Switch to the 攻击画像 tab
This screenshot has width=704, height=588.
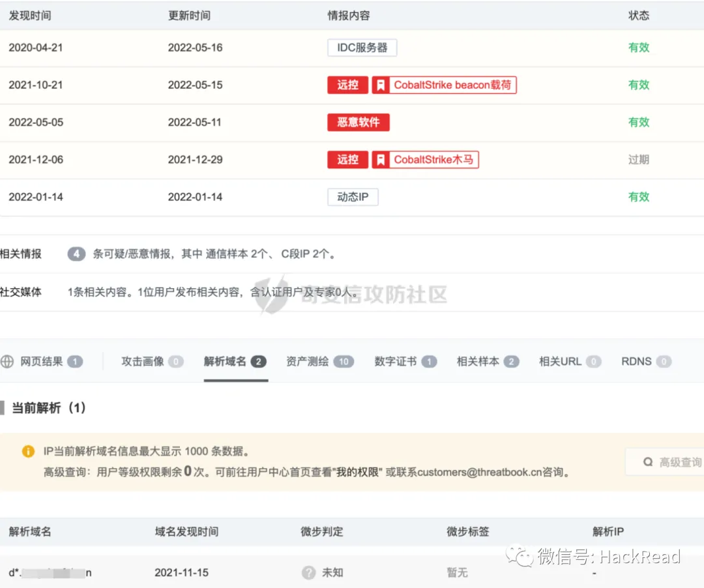pos(143,361)
